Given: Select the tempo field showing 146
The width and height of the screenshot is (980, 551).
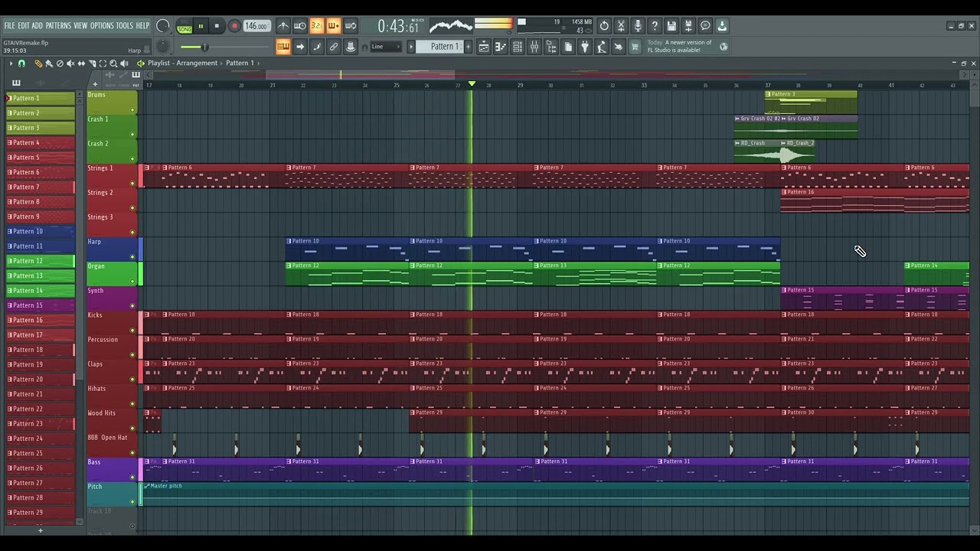Looking at the screenshot, I should click(256, 26).
